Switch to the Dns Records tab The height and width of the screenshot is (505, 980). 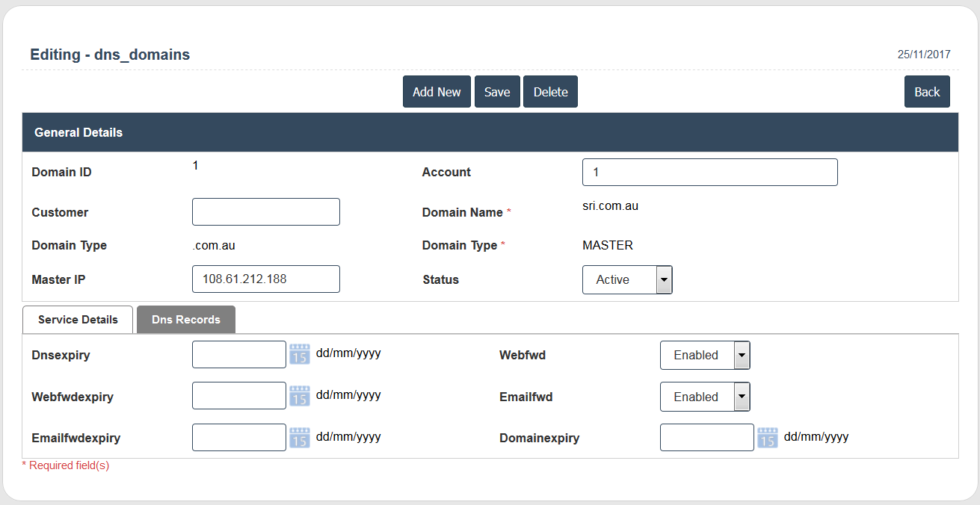click(x=186, y=320)
